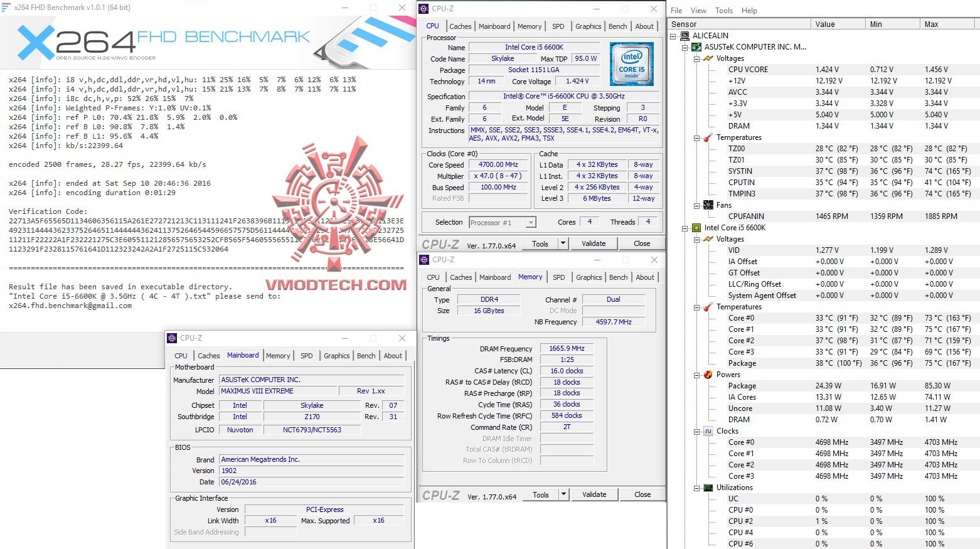
Task: Click Validate in the memory CPU-Z window
Action: tap(594, 494)
